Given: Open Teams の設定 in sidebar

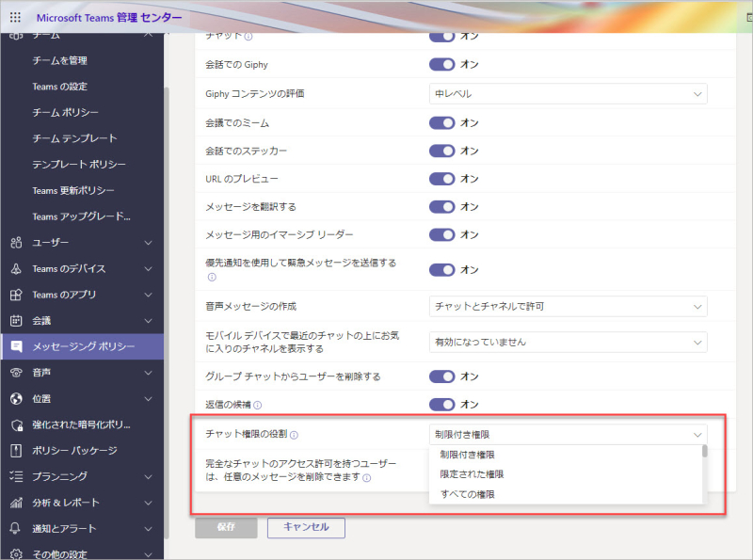Looking at the screenshot, I should [59, 87].
